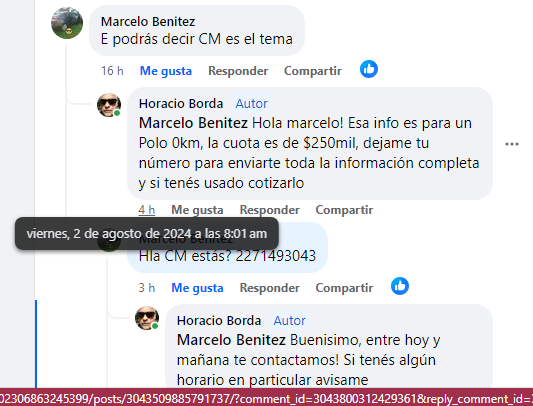
Task: Open the 4 h timestamp link
Action: (x=147, y=210)
